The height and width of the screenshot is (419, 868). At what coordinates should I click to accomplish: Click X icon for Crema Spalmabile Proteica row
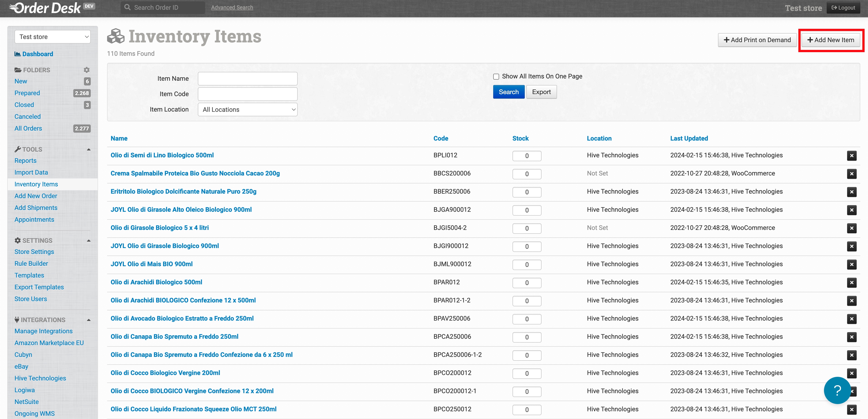click(x=851, y=174)
